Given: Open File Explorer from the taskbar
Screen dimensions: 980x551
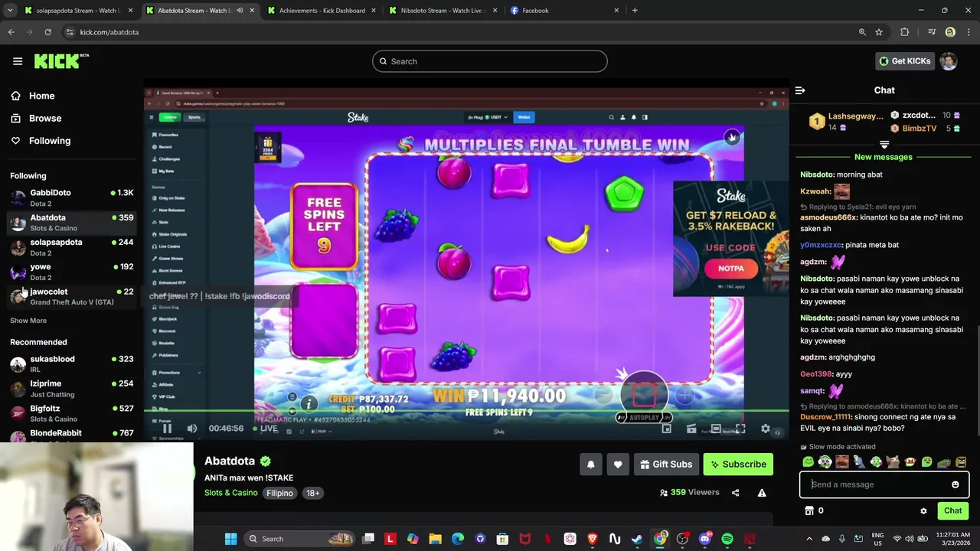Looking at the screenshot, I should 435,539.
